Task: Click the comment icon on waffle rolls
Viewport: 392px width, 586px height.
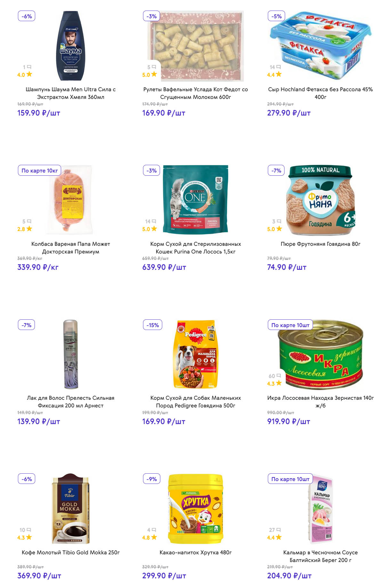Action: click(x=154, y=67)
